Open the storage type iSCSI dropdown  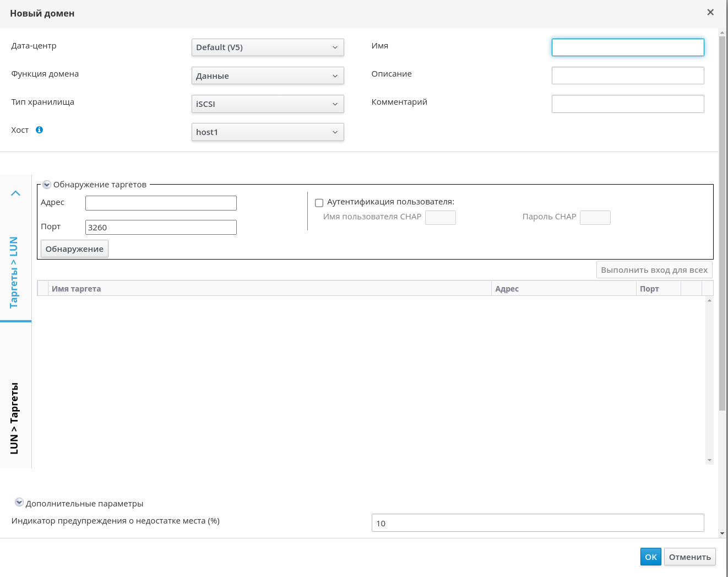click(268, 104)
